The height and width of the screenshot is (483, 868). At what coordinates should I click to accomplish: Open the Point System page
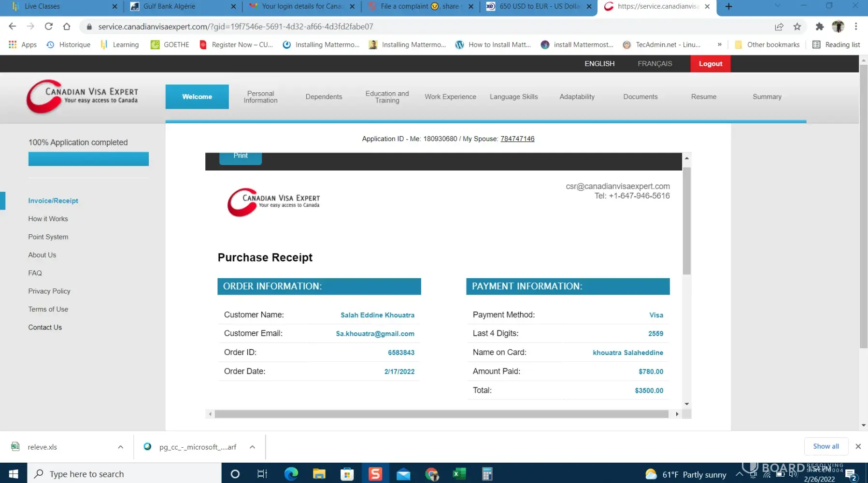coord(48,237)
